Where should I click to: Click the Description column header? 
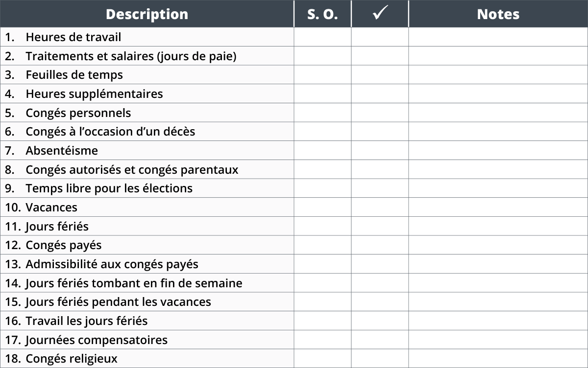(x=147, y=14)
